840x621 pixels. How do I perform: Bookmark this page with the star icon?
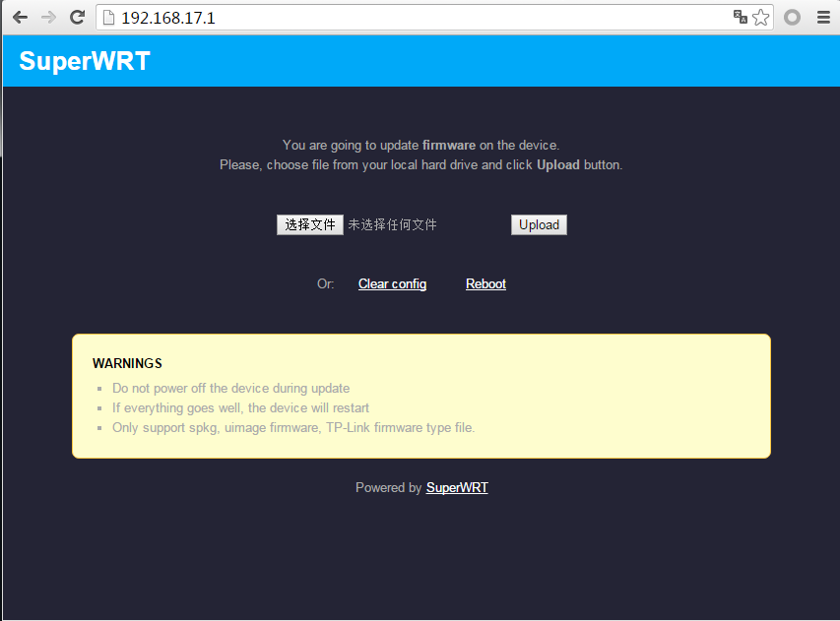[x=760, y=18]
